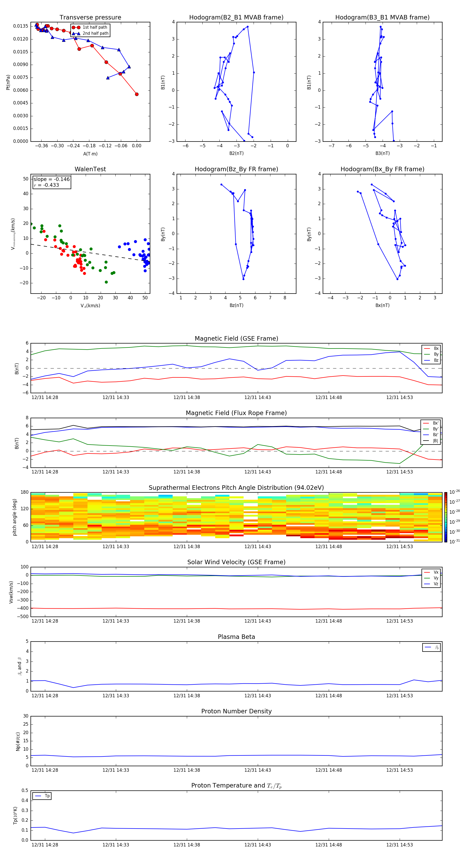
Task: Click the 'Proton Number Density' title
Action: (236, 711)
